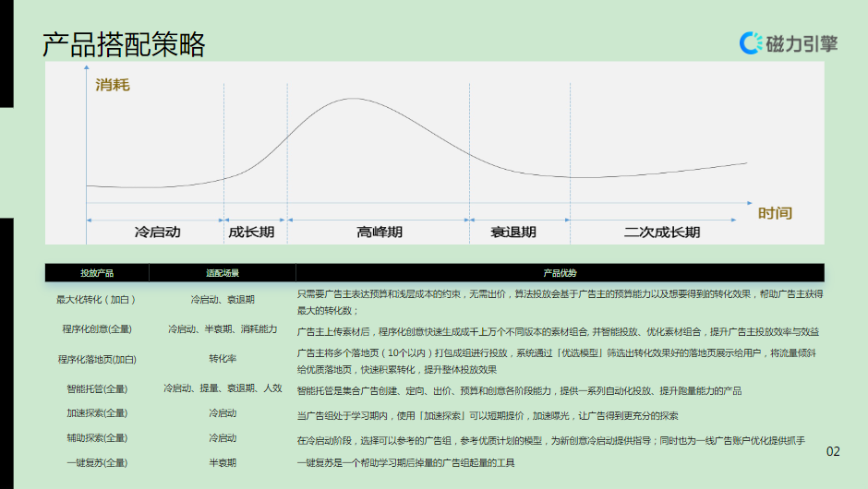This screenshot has width=868, height=489.
Task: Select the 消耗 axis label
Action: [x=113, y=86]
